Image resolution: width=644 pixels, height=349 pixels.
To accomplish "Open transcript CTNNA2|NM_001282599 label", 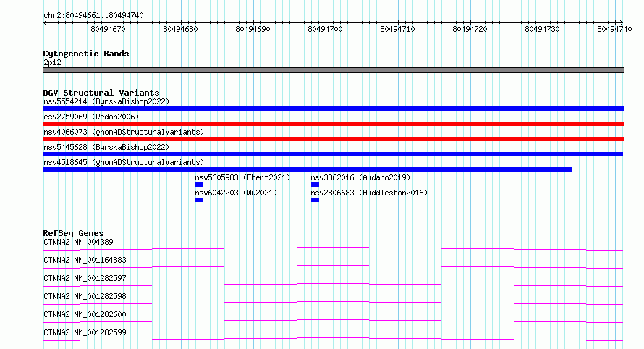I will (85, 332).
